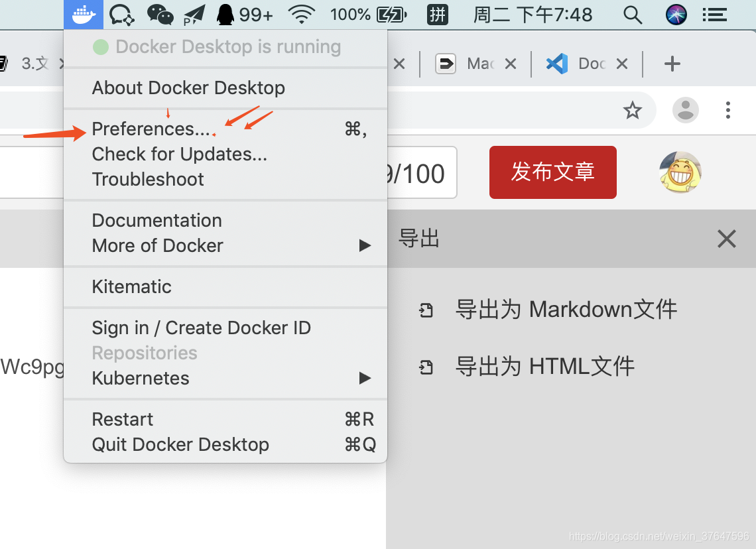This screenshot has height=549, width=756.
Task: Open the Wi-Fi status menu
Action: 302,15
